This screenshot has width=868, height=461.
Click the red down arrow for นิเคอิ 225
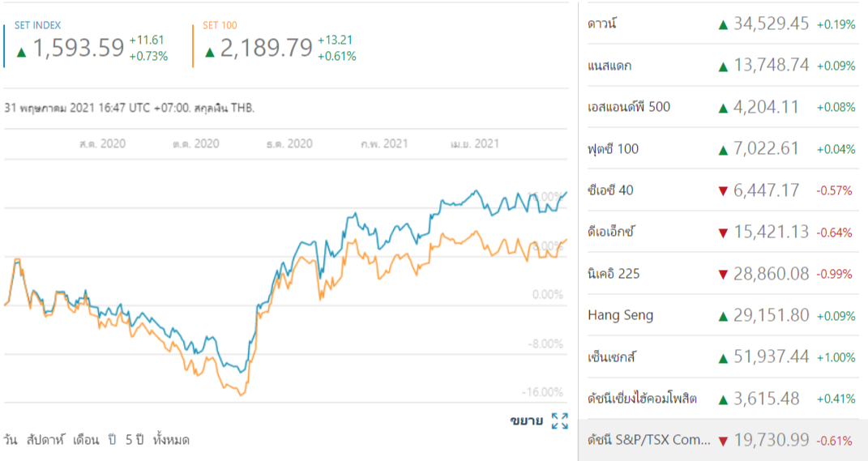click(x=723, y=274)
